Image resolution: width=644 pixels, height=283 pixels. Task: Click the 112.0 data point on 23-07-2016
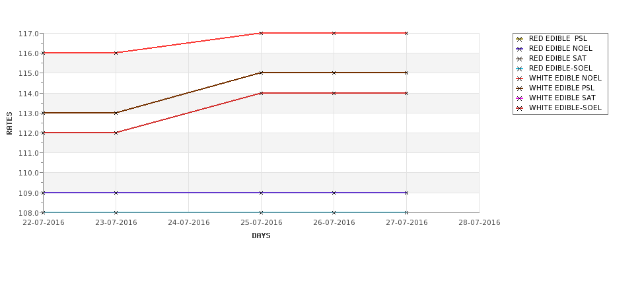[x=116, y=133]
